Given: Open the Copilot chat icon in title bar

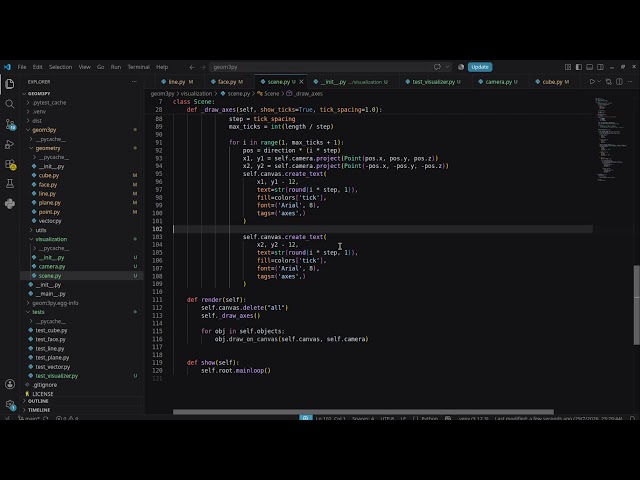Looking at the screenshot, I should tap(437, 67).
